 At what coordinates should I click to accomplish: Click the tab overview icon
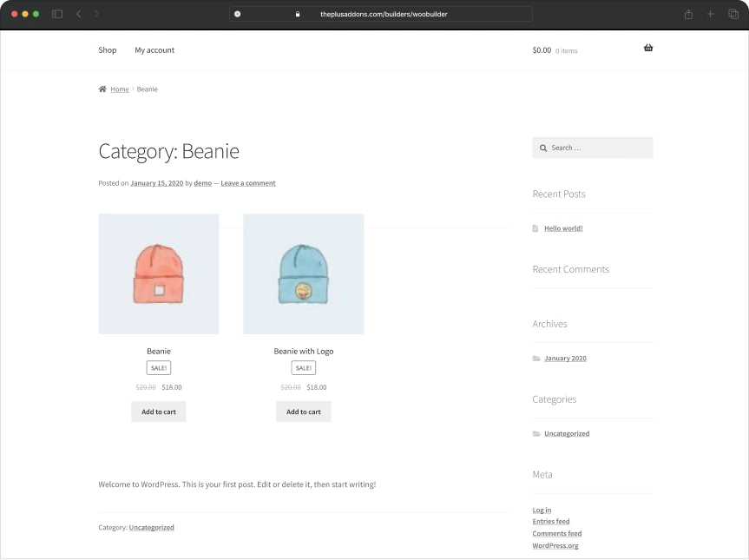[732, 14]
